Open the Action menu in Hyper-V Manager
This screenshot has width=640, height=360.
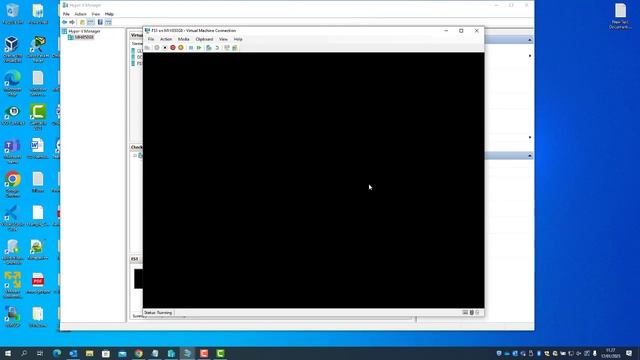tap(80, 14)
